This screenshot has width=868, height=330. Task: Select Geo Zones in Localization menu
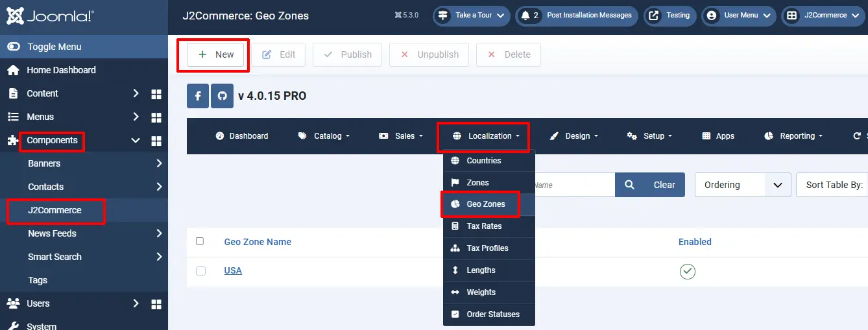pyautogui.click(x=489, y=204)
